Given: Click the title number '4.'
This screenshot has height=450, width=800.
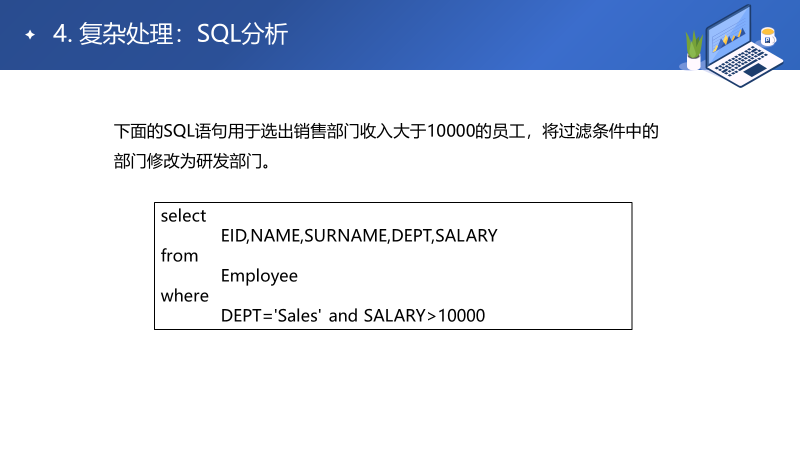Looking at the screenshot, I should coord(62,35).
